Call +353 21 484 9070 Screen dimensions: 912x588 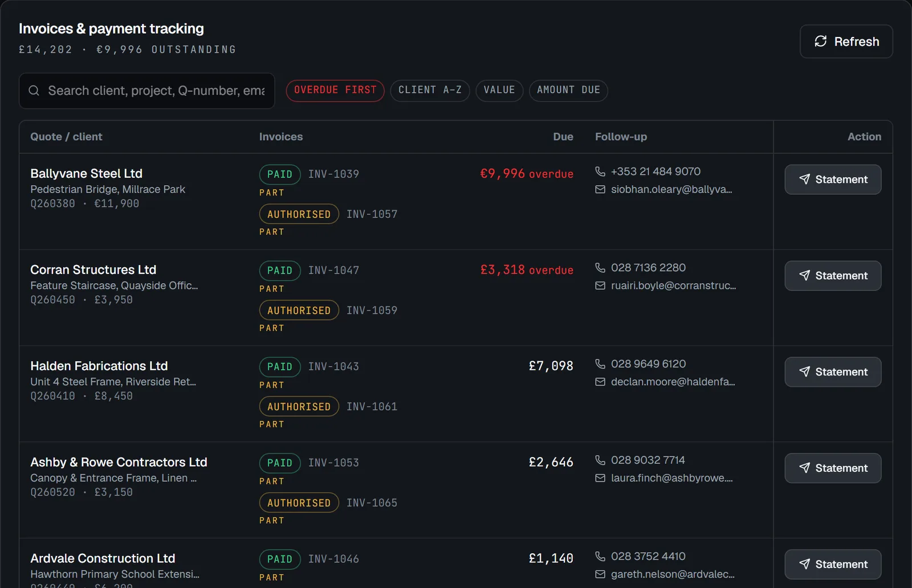(x=655, y=171)
